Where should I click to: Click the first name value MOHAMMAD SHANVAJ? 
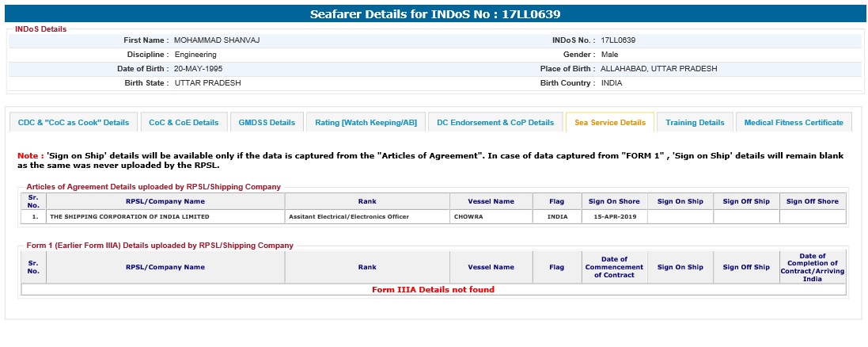[217, 40]
